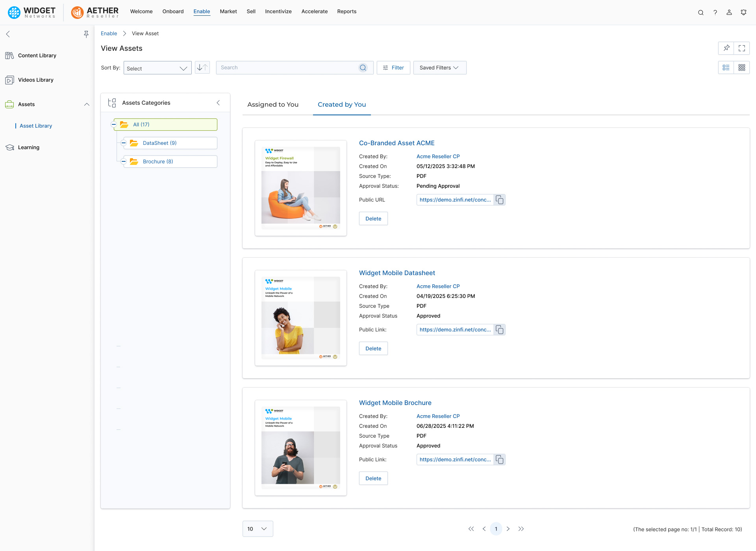
Task: Pin the sidebar navigation panel
Action: click(x=86, y=34)
